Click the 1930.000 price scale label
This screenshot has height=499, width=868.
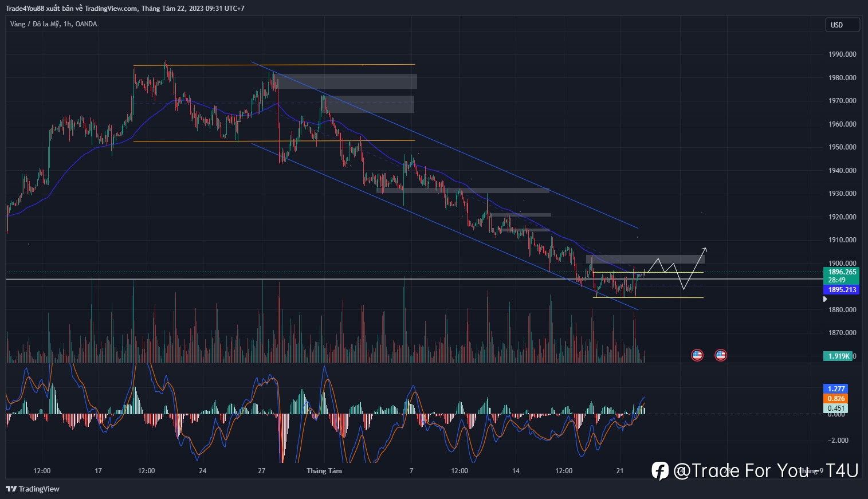[842, 194]
